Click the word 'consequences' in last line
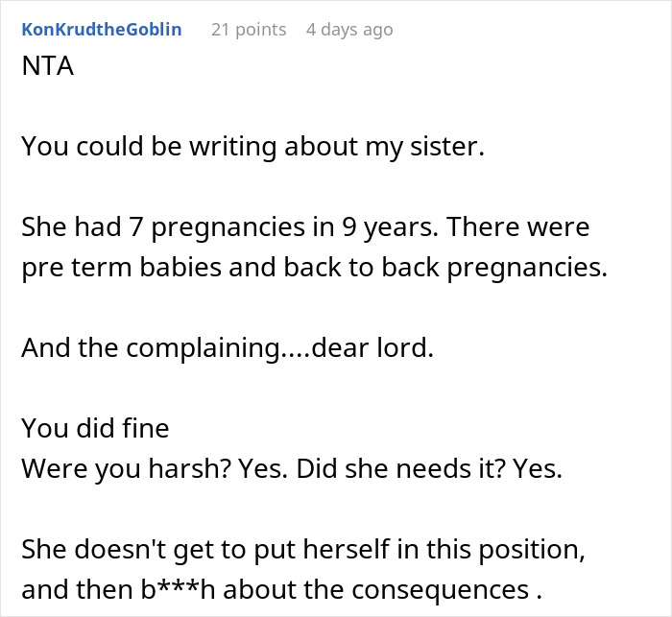 click(x=440, y=590)
